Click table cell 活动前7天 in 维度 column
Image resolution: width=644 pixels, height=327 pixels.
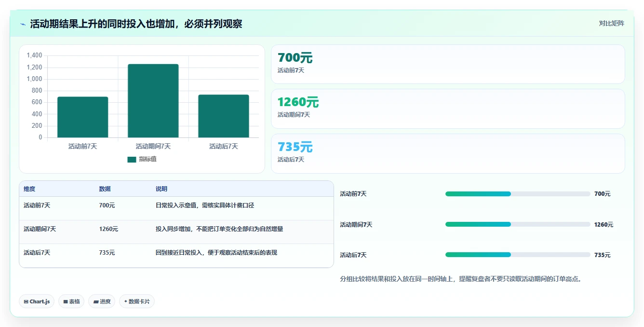pyautogui.click(x=37, y=205)
